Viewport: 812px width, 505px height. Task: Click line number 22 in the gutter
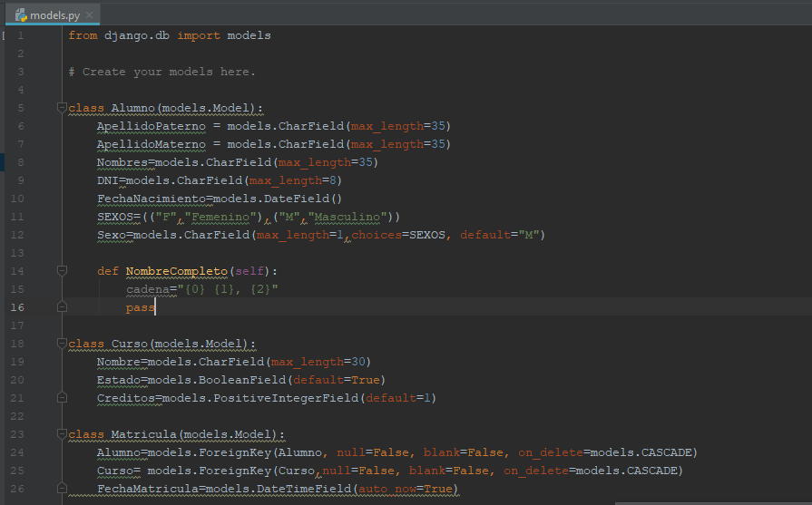tap(17, 415)
